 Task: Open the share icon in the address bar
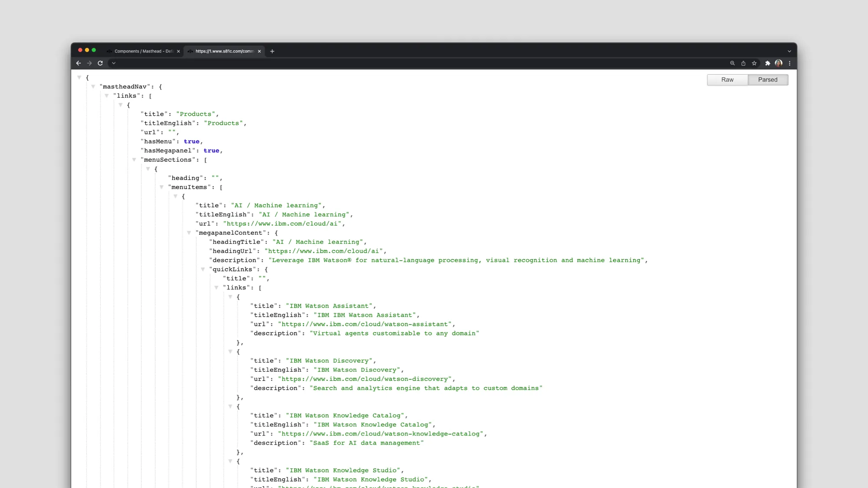point(743,63)
